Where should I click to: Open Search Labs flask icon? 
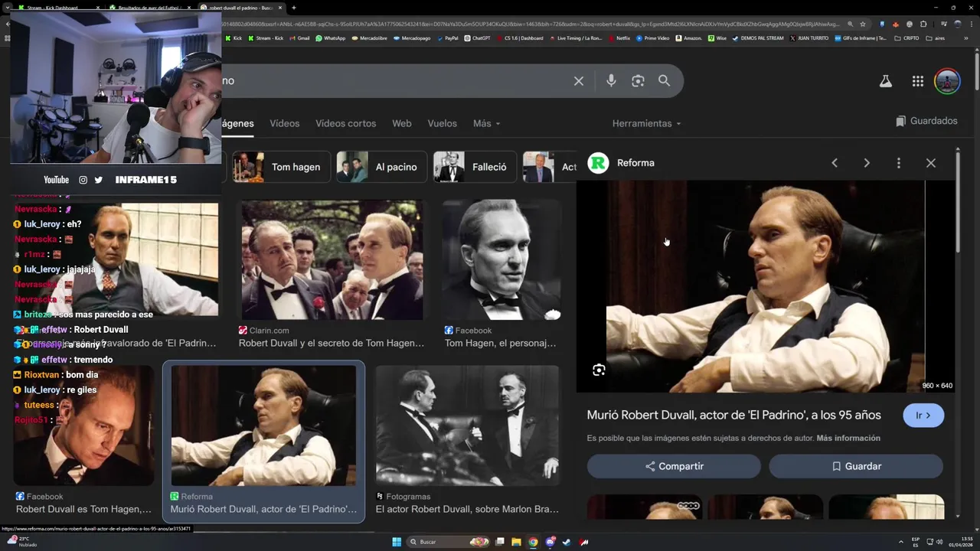pos(886,81)
